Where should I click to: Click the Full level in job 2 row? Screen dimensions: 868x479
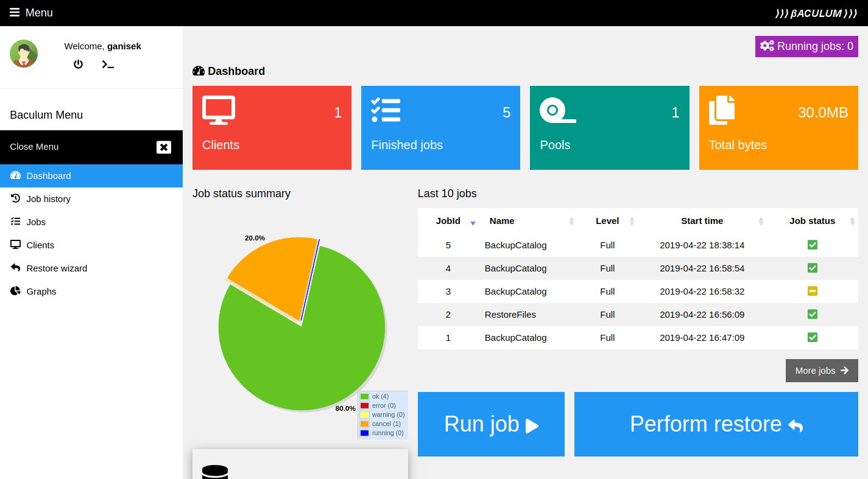pos(607,315)
